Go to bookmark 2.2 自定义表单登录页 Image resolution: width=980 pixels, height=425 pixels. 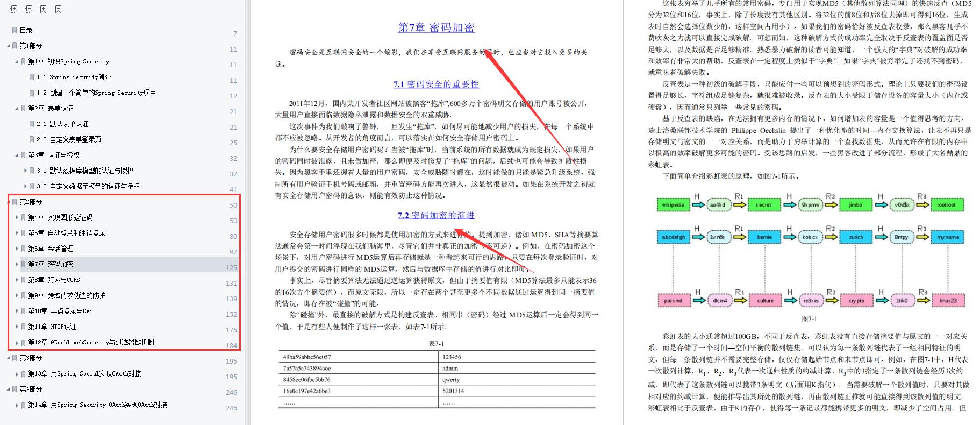[69, 139]
